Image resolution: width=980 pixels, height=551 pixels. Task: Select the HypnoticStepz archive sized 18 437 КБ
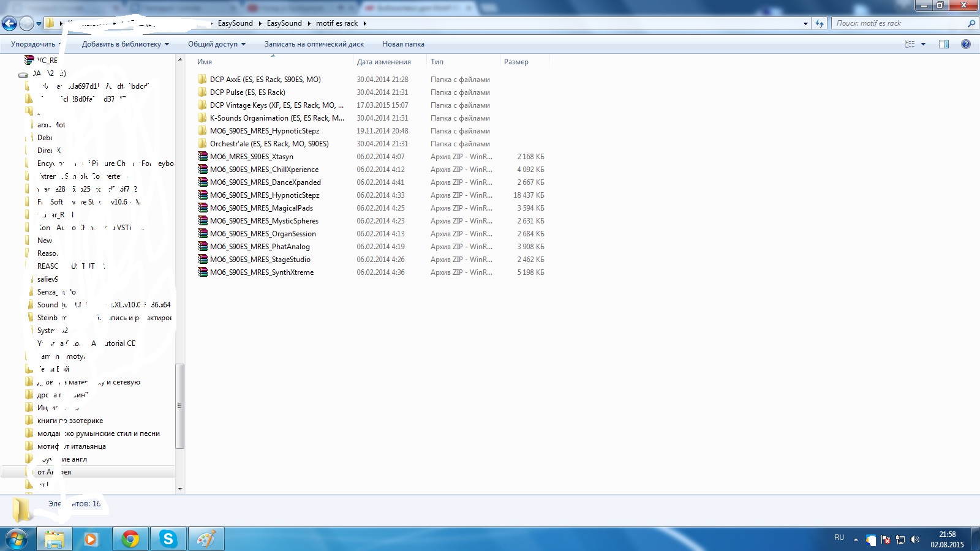[265, 195]
